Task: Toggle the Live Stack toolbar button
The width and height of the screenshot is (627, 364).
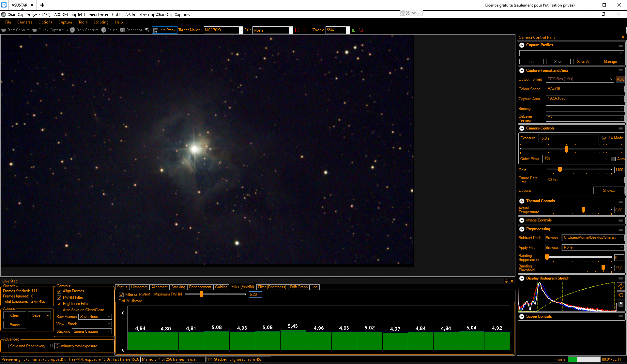Action: (x=164, y=30)
